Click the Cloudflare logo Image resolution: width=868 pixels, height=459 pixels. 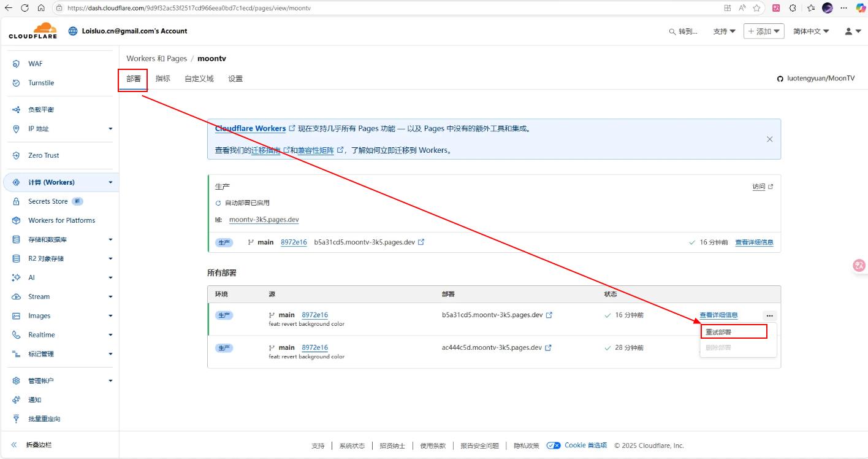click(x=33, y=31)
